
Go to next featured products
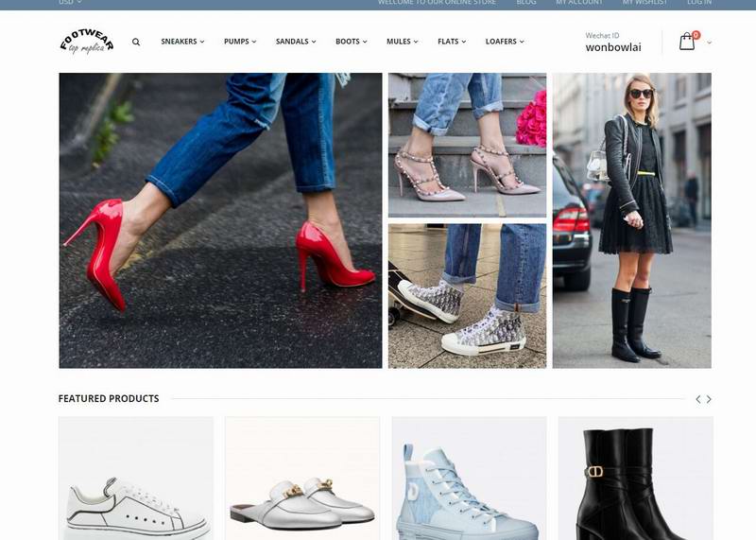click(709, 399)
